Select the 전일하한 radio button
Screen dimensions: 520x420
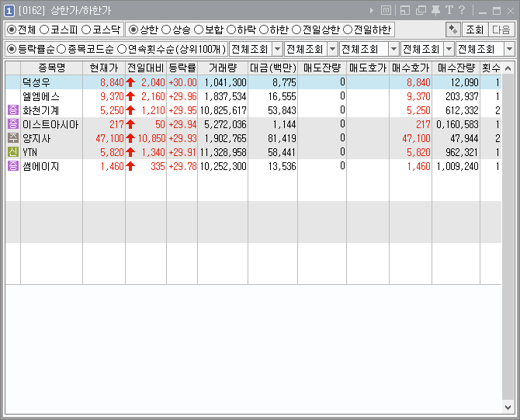[x=347, y=30]
